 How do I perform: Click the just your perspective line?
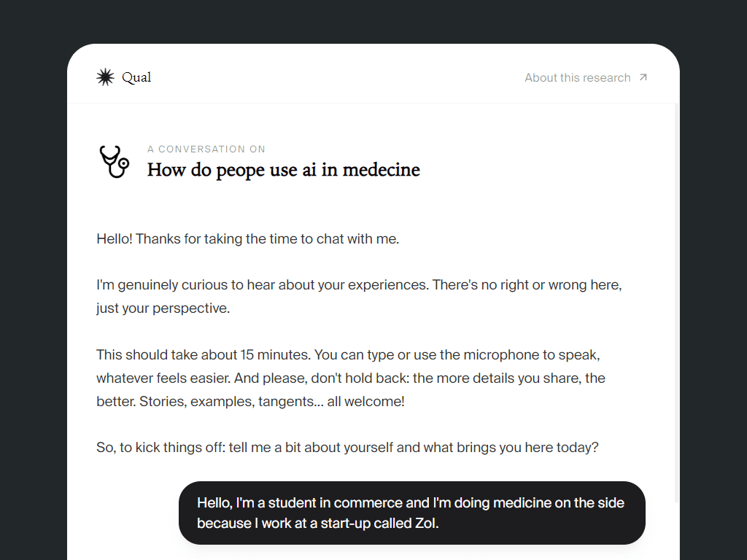point(163,308)
